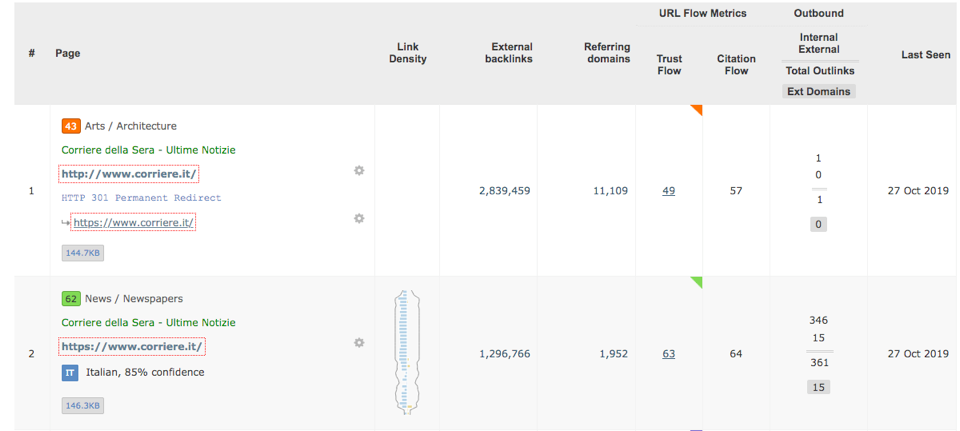Click the redirect arrow icon in row 1

(66, 223)
